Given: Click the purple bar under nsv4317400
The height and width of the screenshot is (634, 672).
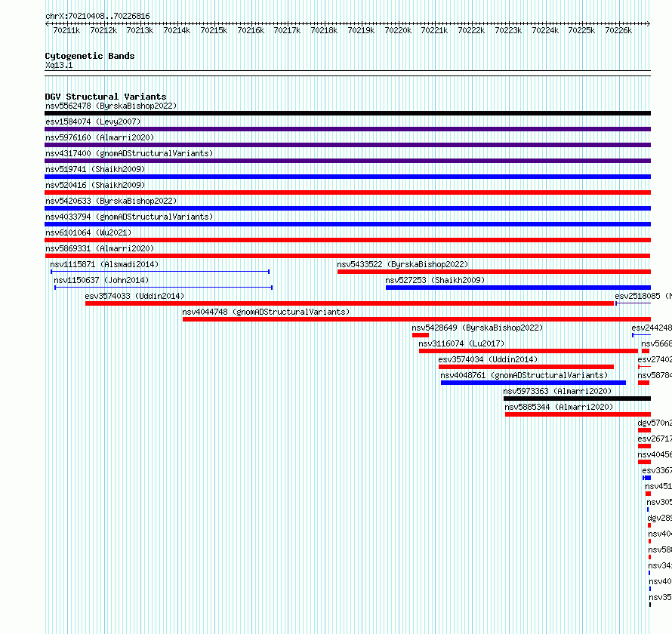Looking at the screenshot, I should (x=347, y=161).
